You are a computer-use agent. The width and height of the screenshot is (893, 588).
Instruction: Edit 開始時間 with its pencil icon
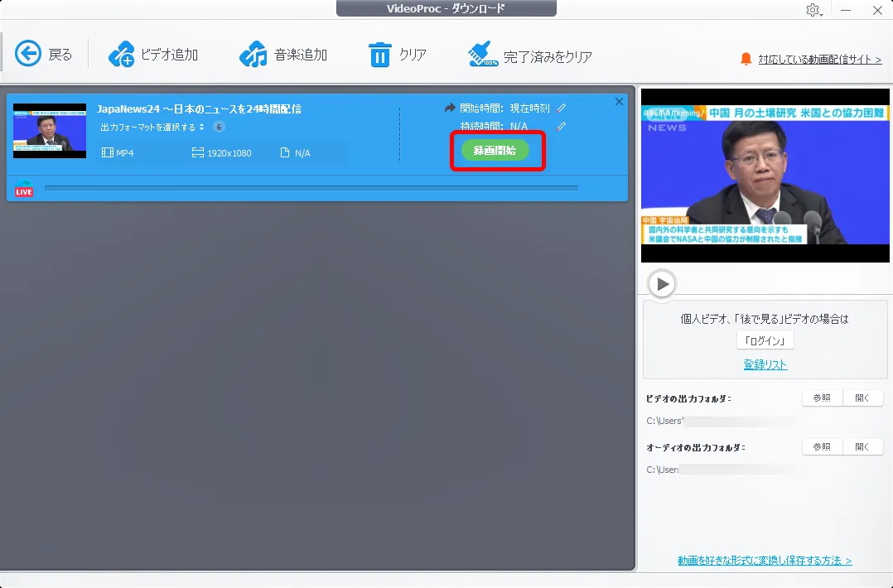(562, 108)
